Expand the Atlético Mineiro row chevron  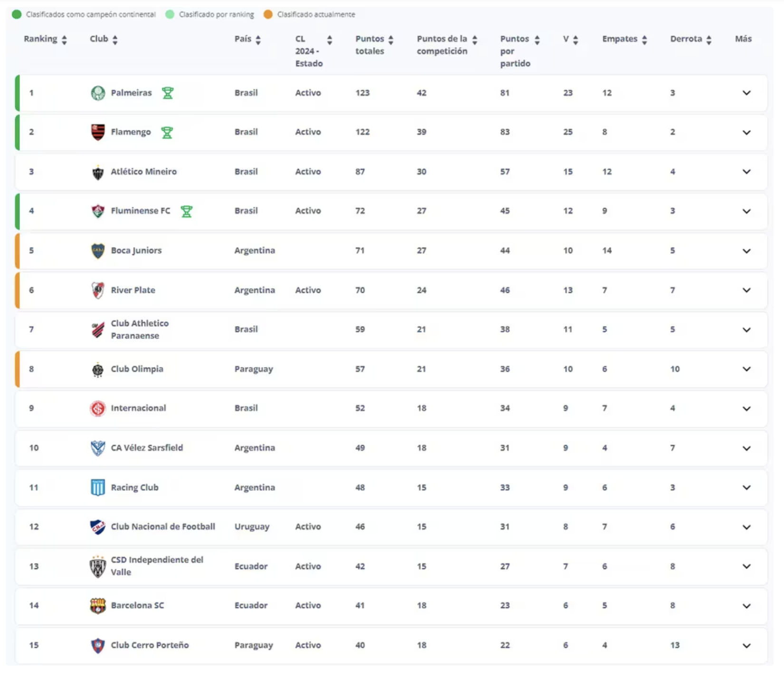[x=746, y=172]
